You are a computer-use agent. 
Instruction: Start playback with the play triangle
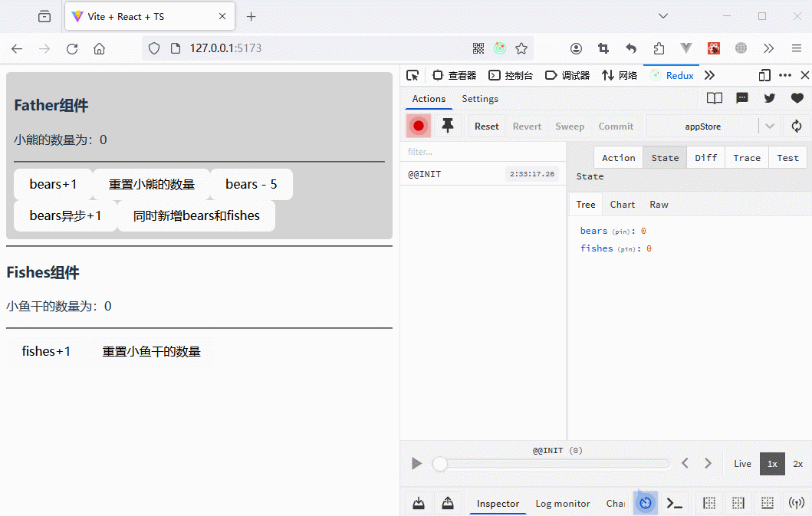(x=416, y=464)
